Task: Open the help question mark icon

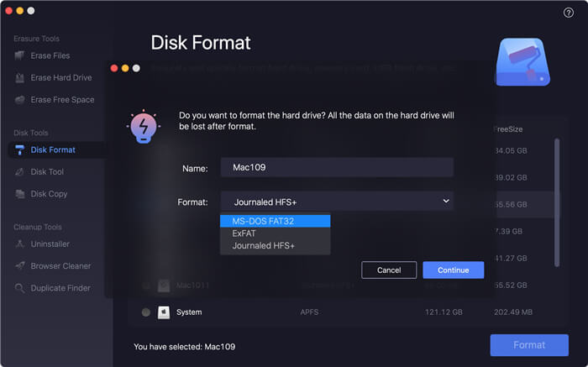Action: click(569, 13)
